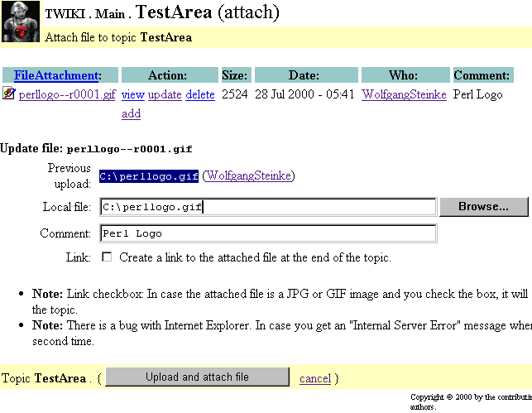Screen dimensions: 532x413
Task: Enable the create link checkbox
Action: (107, 257)
